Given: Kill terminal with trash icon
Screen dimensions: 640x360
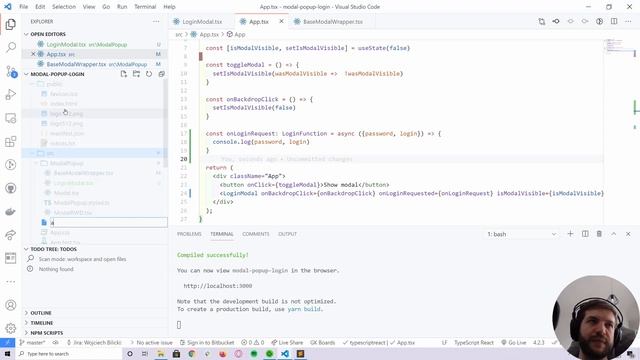Looking at the screenshot, I should [x=599, y=234].
